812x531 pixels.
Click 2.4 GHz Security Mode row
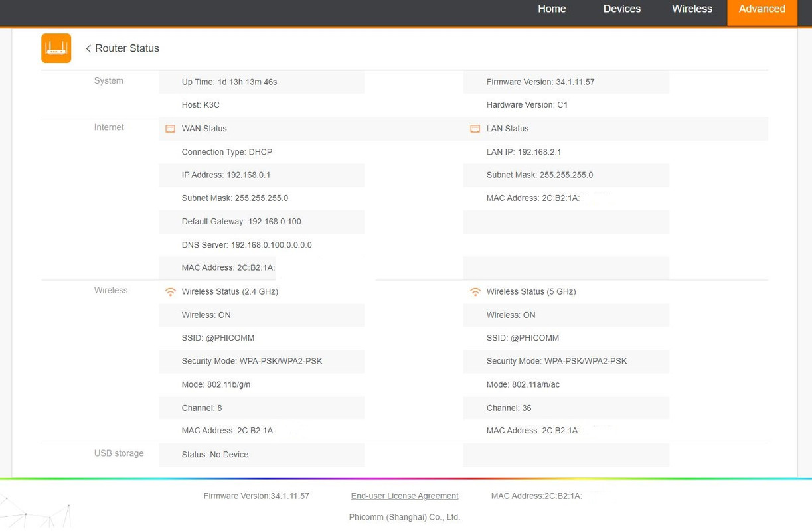pos(262,361)
